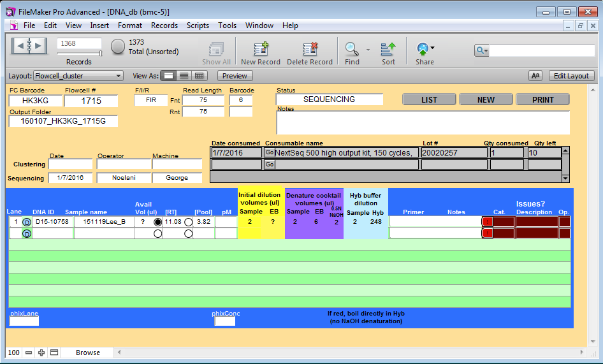The height and width of the screenshot is (364, 603).
Task: Click the zoom in button in status bar
Action: coord(41,353)
